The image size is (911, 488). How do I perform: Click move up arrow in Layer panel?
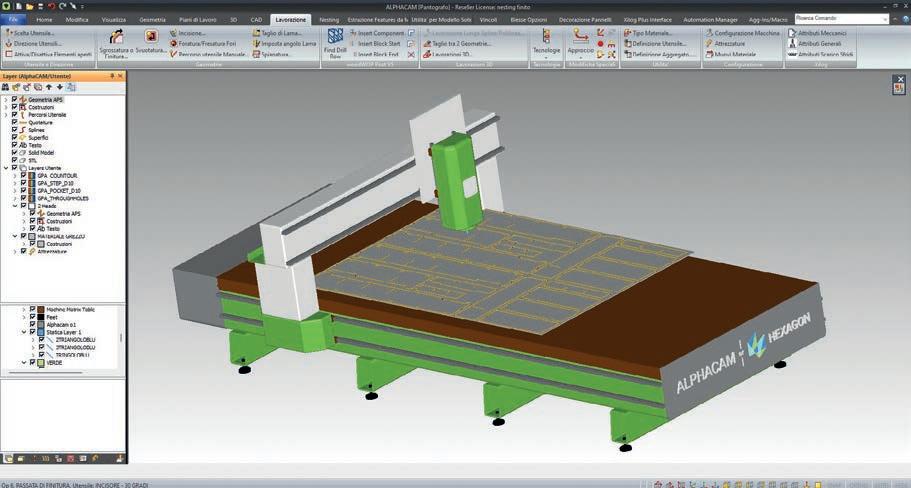(49, 87)
